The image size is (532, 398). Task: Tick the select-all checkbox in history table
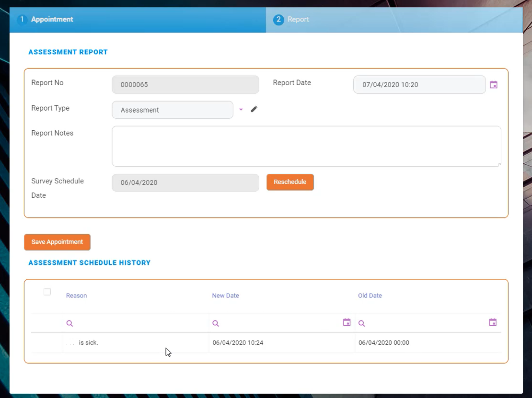(x=47, y=292)
